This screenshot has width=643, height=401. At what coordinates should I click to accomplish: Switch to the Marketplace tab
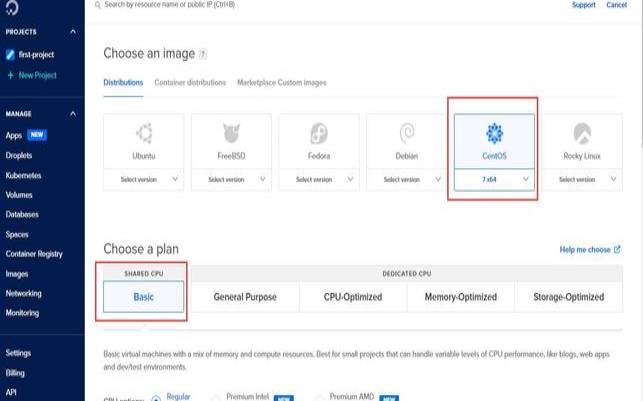coord(256,82)
